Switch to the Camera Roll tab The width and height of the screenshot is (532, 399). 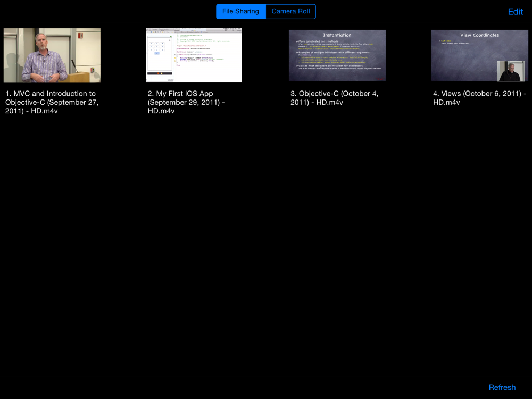291,11
